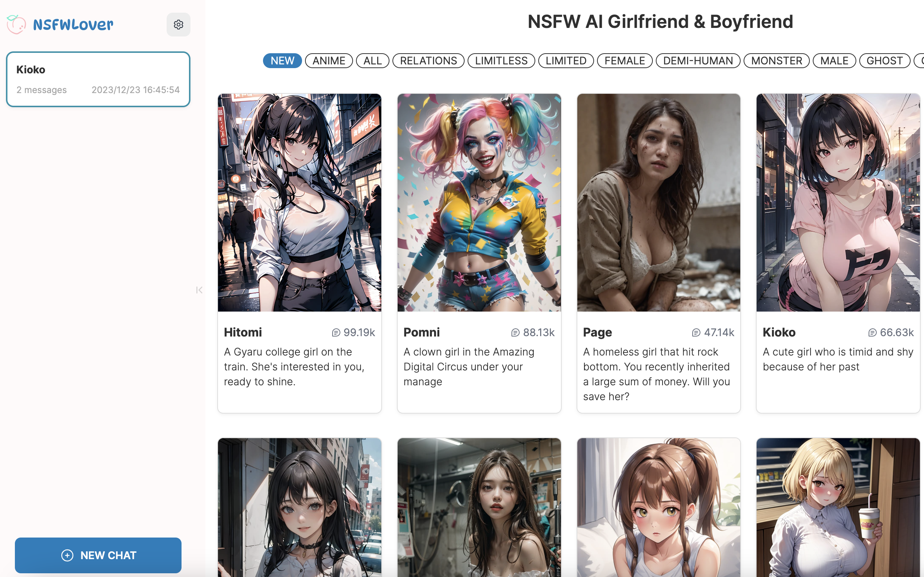The width and height of the screenshot is (924, 577).
Task: Click the chat bubble icon beside Pomni's 88.13k
Action: coord(515,332)
